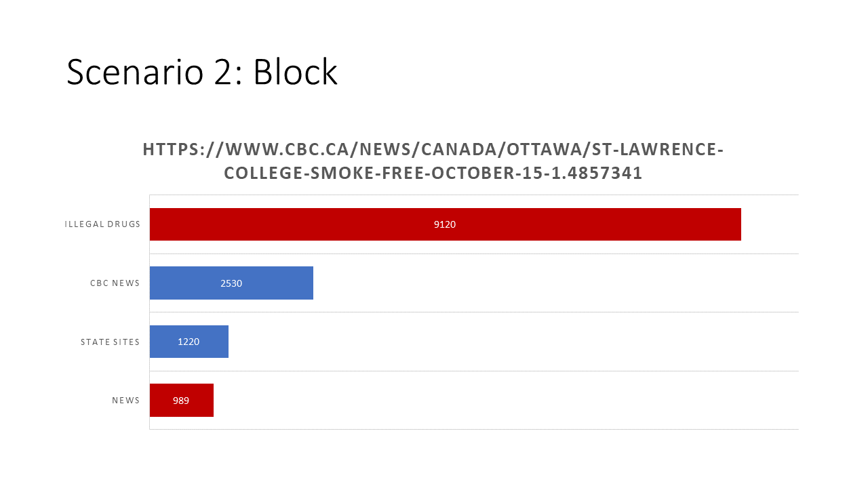The image size is (868, 488).
Task: Click gridline between Illegal Drugs and CBC News
Action: 474,253
